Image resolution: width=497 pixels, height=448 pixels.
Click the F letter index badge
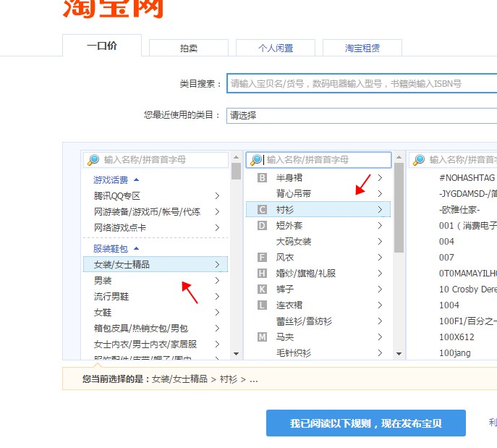click(x=262, y=258)
